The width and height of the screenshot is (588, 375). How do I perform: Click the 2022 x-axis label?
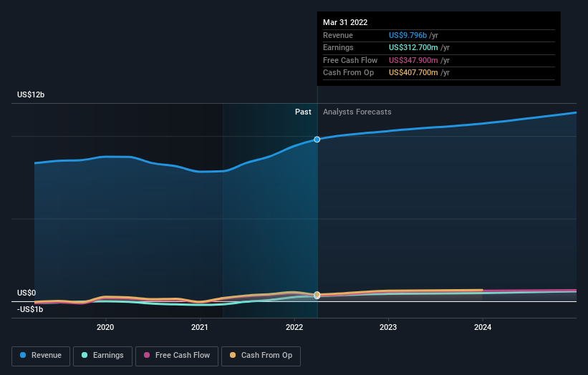294,327
